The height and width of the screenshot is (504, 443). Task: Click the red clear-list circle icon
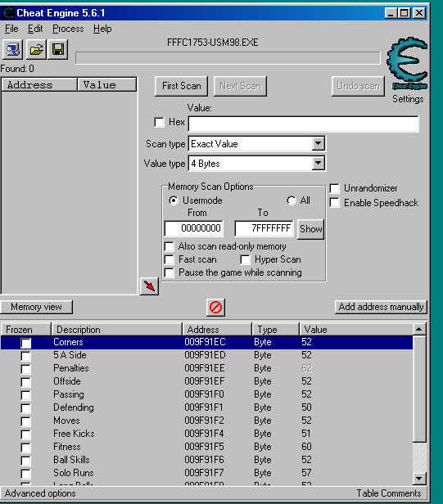215,308
